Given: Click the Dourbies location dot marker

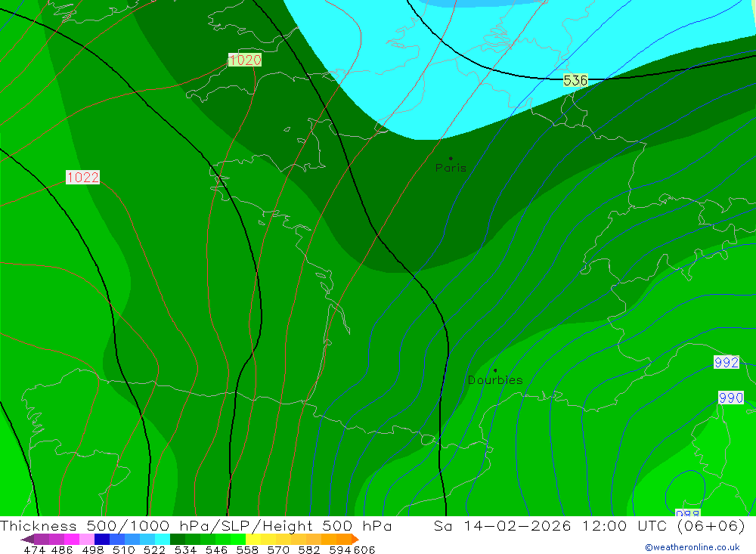Looking at the screenshot, I should tap(495, 370).
